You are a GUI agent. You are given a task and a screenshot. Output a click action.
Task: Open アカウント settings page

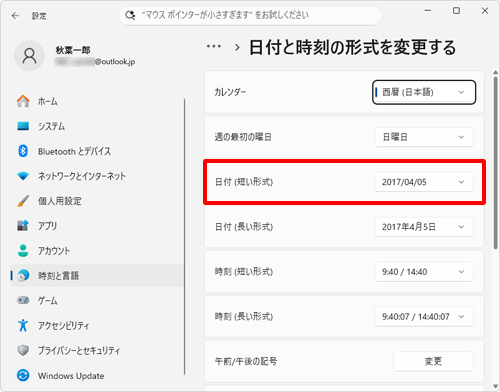97,251
